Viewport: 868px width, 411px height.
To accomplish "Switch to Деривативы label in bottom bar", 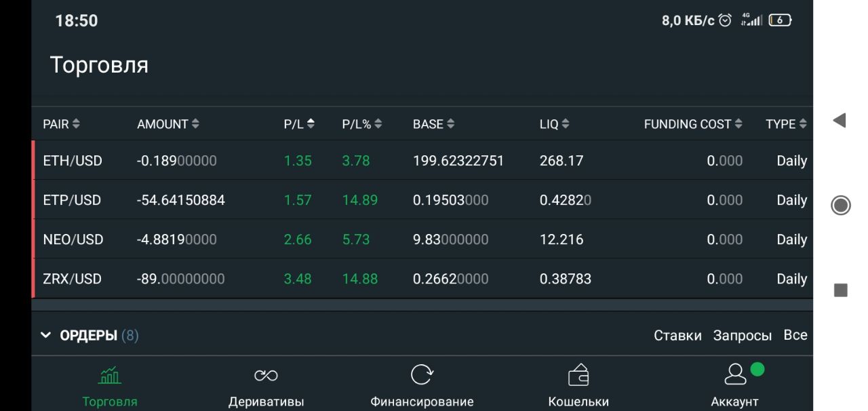I will (266, 402).
